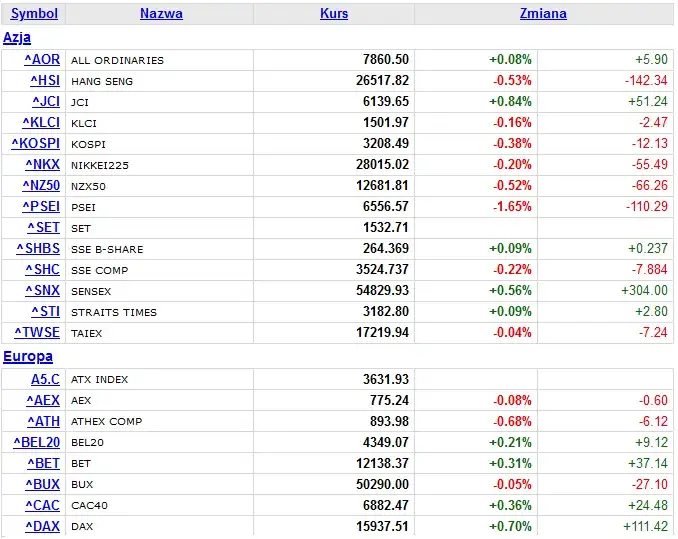Viewport: 678px width, 539px height.
Task: Sort table by Symbol column header
Action: [x=34, y=13]
